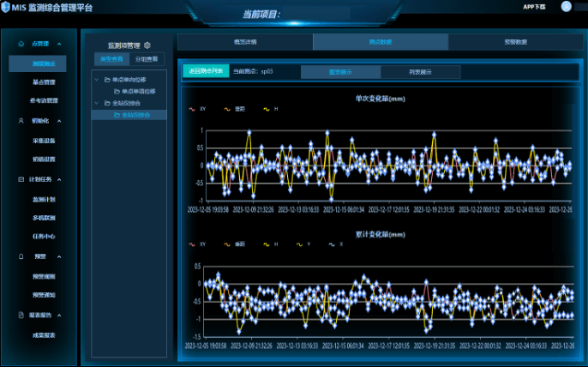Click the report icon next to 报表报告
This screenshot has height=367, width=588.
coord(21,315)
